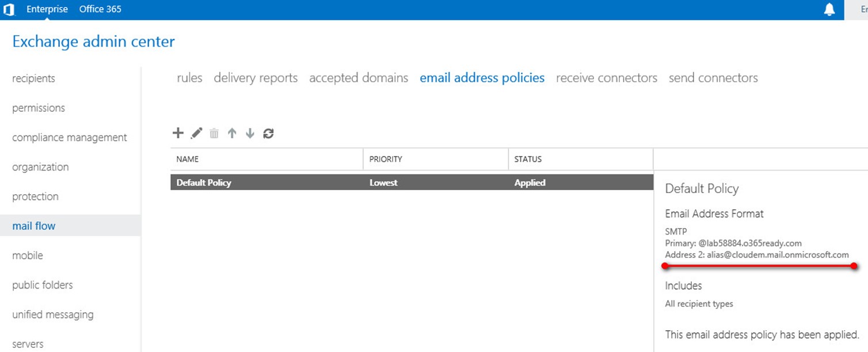Click the Lowest priority cell
The width and height of the screenshot is (868, 352).
coord(383,183)
